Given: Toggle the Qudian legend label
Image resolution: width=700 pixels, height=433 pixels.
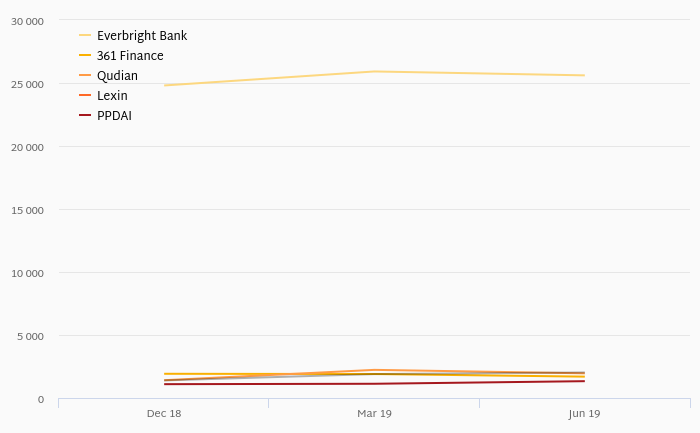Looking at the screenshot, I should click(x=117, y=76).
